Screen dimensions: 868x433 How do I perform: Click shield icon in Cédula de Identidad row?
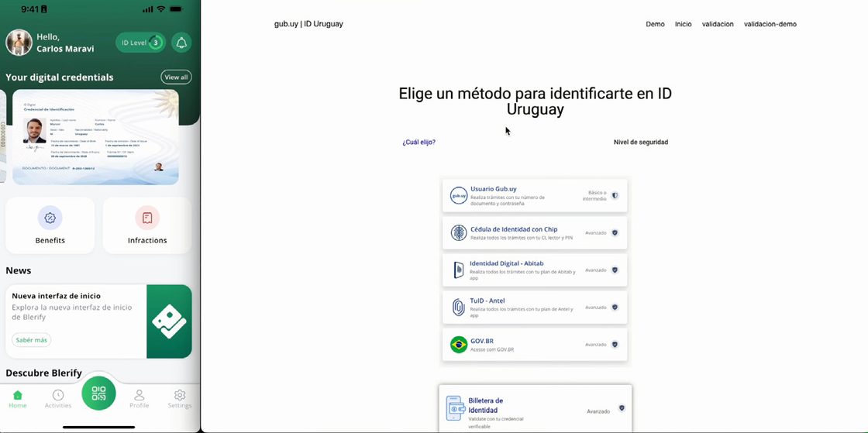(x=615, y=233)
